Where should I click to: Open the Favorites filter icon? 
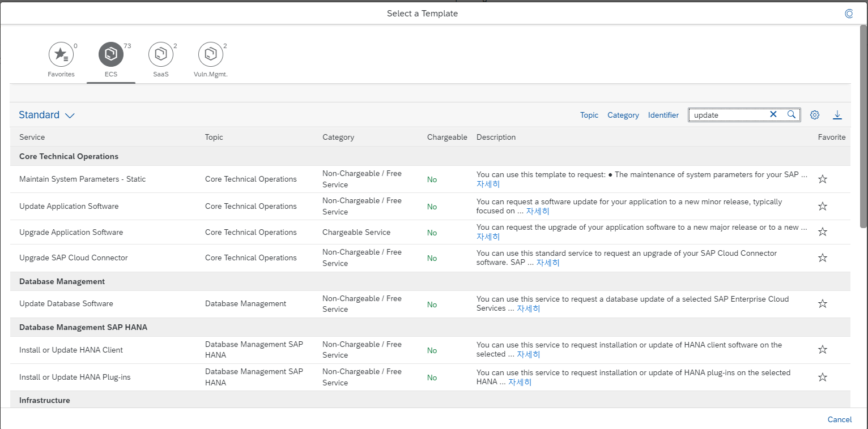pyautogui.click(x=61, y=54)
